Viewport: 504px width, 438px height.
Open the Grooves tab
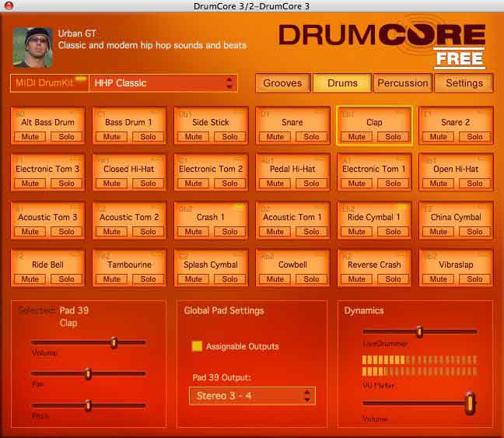point(283,83)
